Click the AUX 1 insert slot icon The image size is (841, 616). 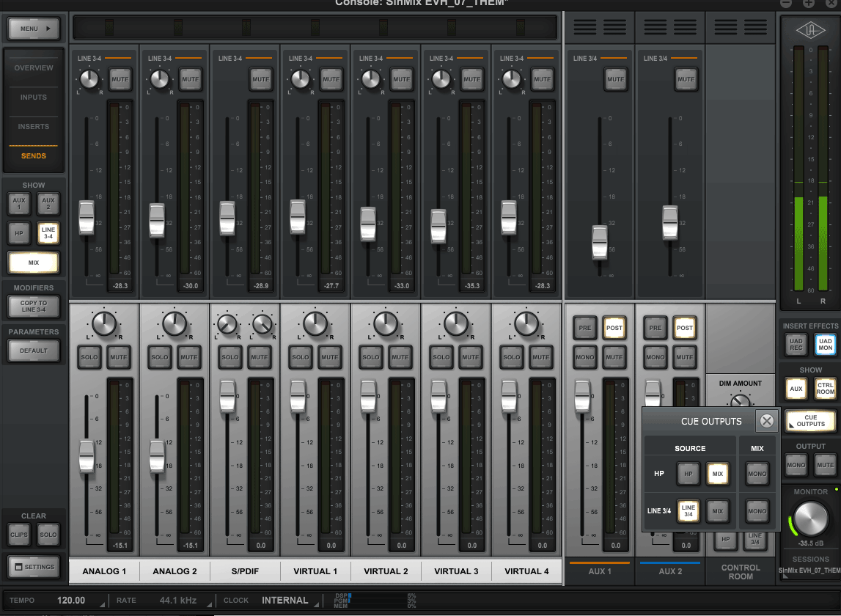click(600, 27)
